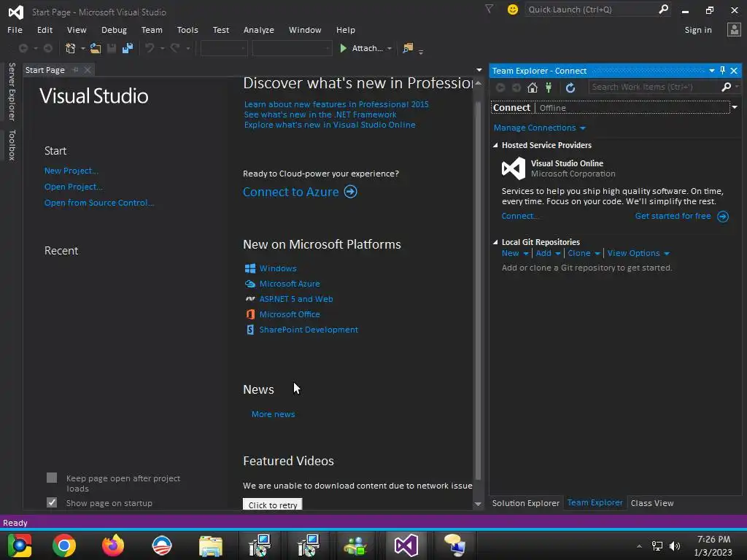Click the magnifier icon in Search Work Items

pyautogui.click(x=726, y=87)
